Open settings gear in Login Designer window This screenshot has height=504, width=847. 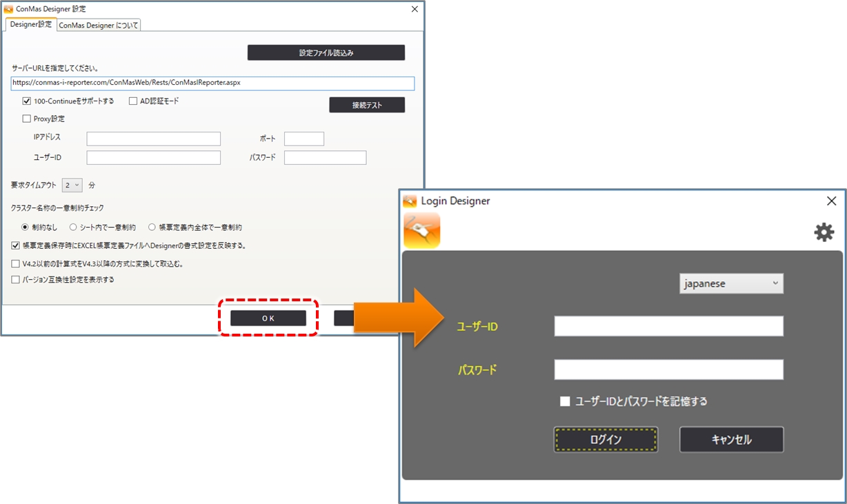point(824,232)
